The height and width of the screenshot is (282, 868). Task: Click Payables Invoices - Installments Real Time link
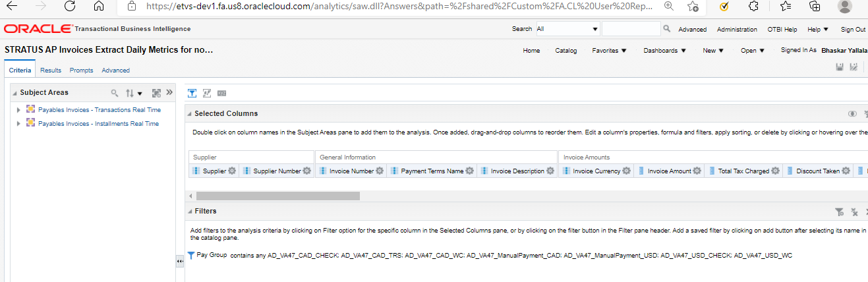point(98,123)
